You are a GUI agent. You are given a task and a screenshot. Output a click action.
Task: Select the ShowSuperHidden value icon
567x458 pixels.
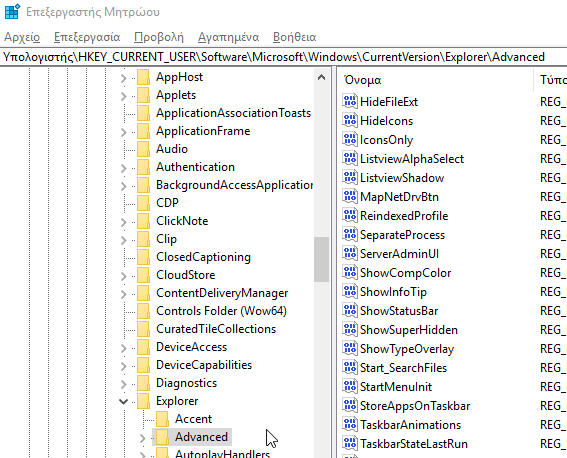[350, 329]
